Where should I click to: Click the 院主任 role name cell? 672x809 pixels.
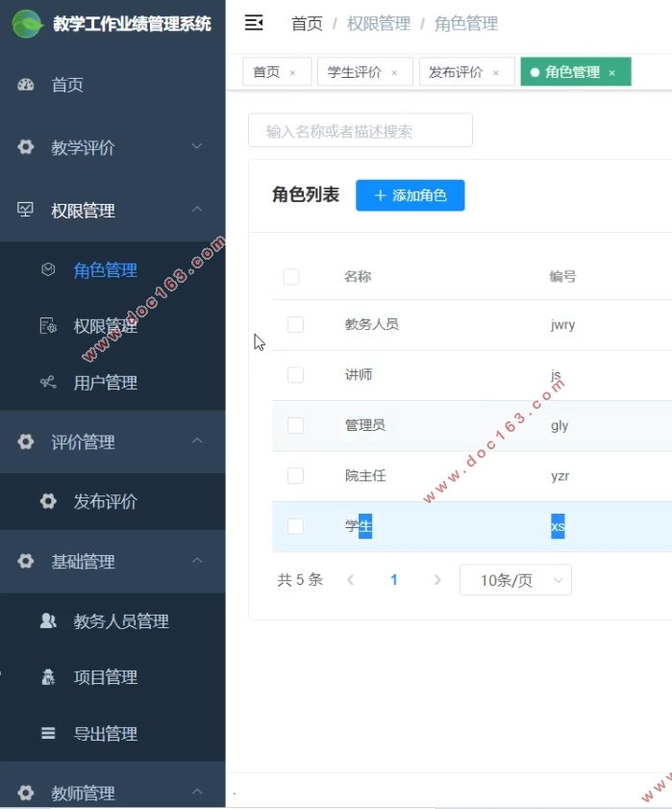[365, 475]
